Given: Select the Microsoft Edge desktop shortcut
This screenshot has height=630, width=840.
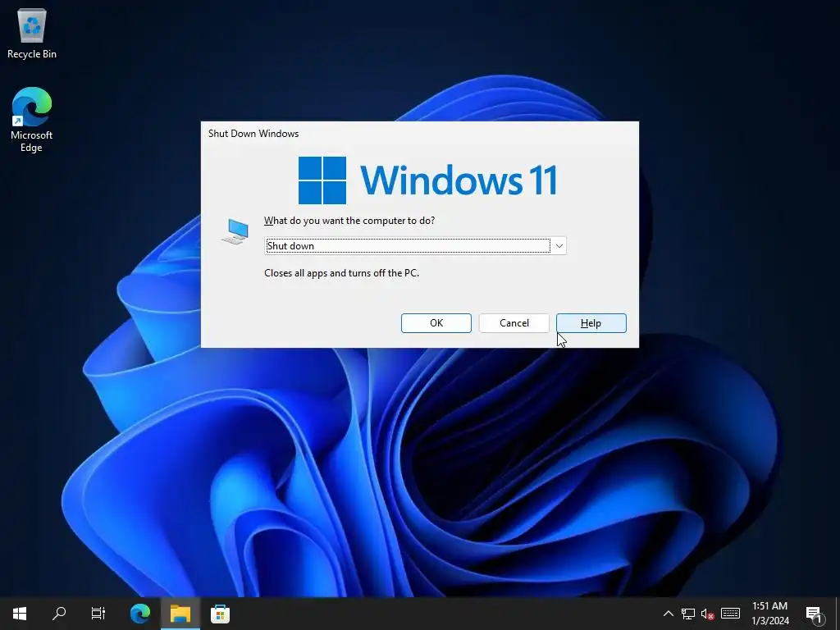Looking at the screenshot, I should [x=32, y=120].
